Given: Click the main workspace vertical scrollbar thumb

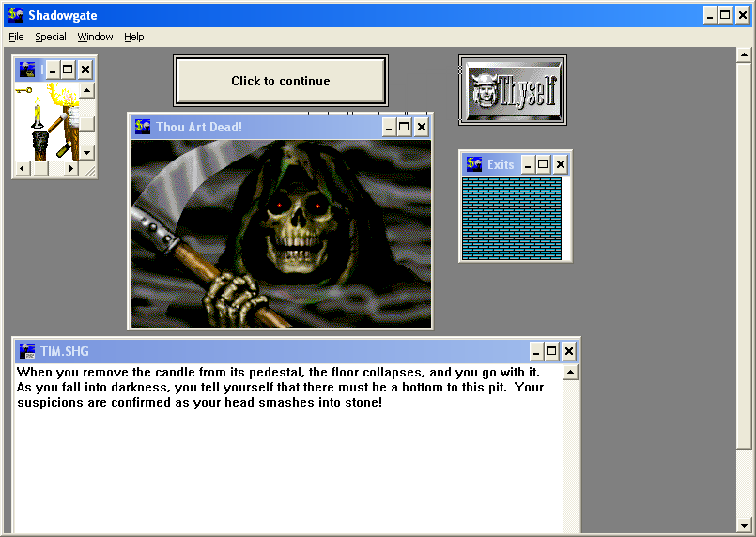Looking at the screenshot, I should [x=744, y=255].
